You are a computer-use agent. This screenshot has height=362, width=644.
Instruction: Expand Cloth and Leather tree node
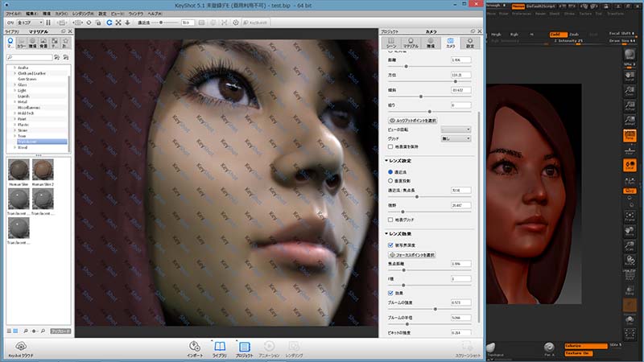(14, 73)
